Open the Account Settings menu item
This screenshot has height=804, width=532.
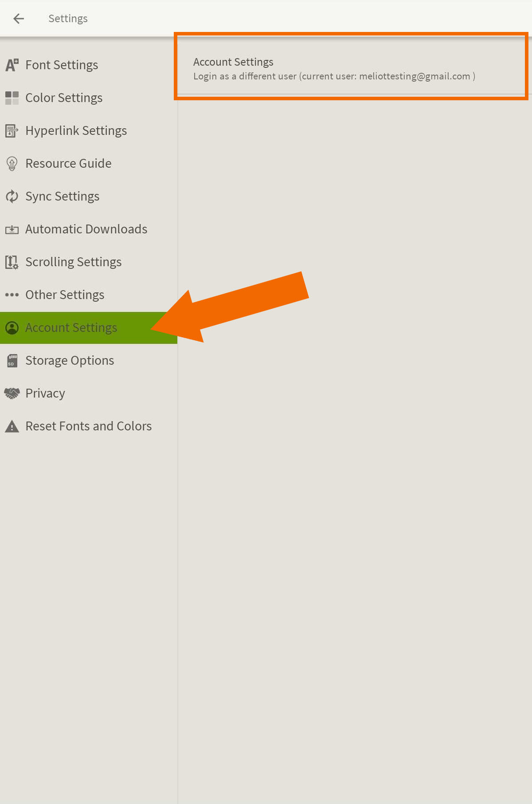click(71, 328)
